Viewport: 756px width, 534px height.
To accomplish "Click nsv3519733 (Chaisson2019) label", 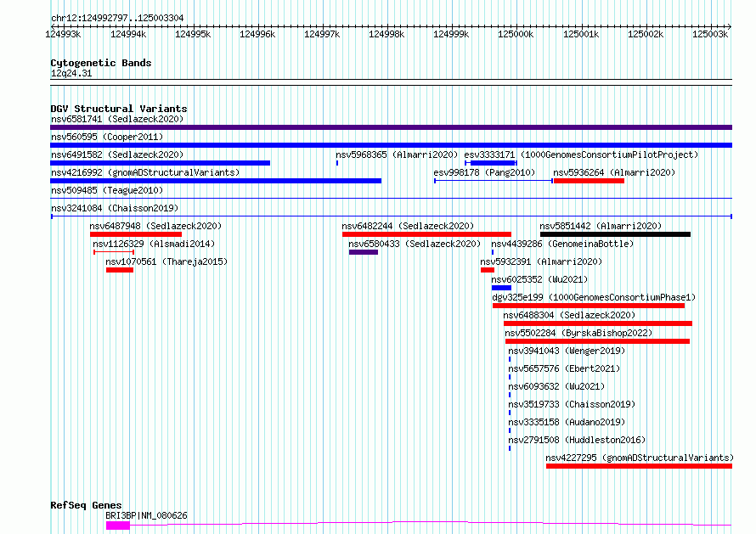I will (x=572, y=404).
